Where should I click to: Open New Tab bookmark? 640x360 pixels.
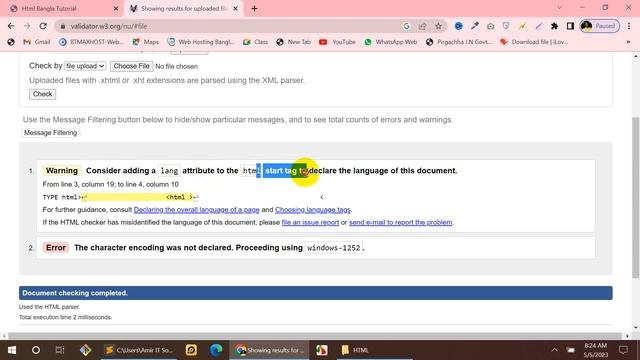(x=293, y=42)
